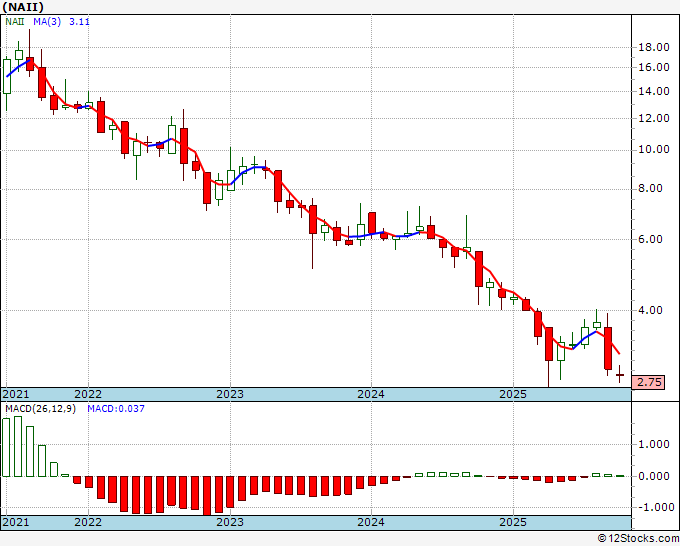Click the 10.00 price axis label
The image size is (680, 546).
click(x=654, y=150)
